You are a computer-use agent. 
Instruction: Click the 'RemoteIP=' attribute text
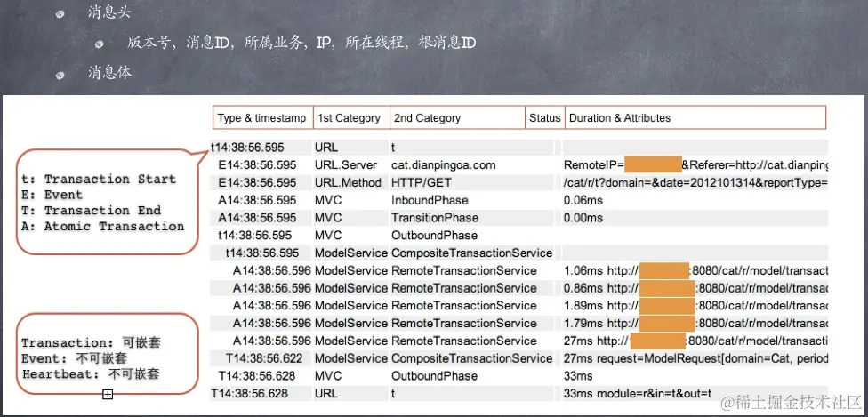594,165
